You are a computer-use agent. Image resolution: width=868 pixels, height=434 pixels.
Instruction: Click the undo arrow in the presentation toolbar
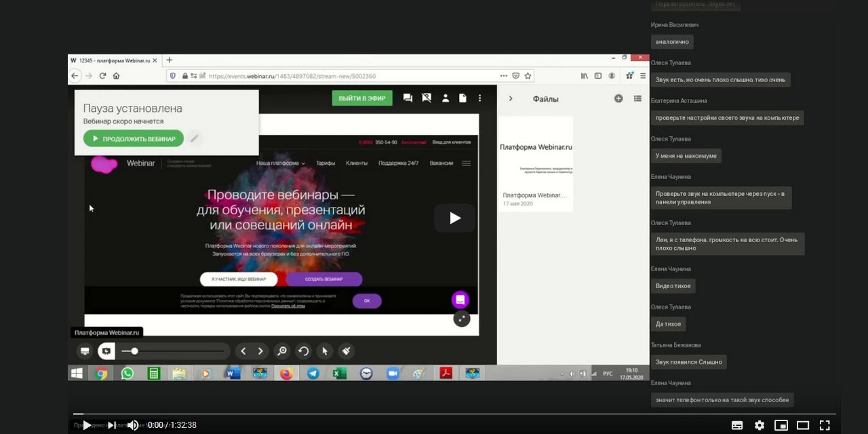302,351
